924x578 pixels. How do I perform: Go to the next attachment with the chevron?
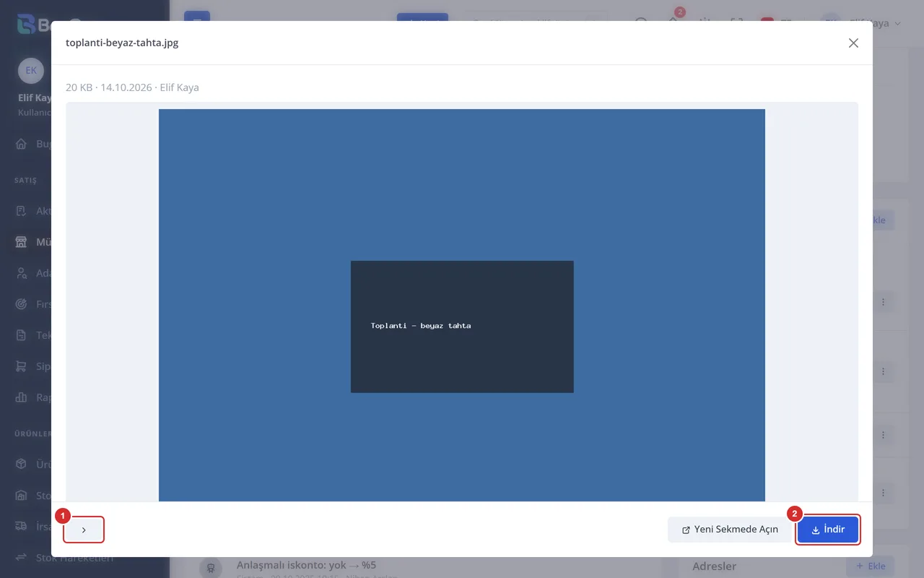84,530
